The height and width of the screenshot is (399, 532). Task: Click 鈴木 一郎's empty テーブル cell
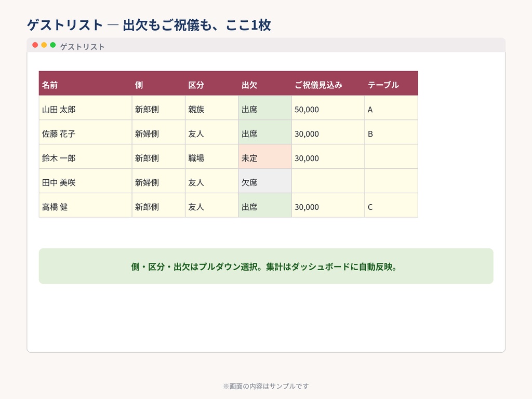(391, 157)
